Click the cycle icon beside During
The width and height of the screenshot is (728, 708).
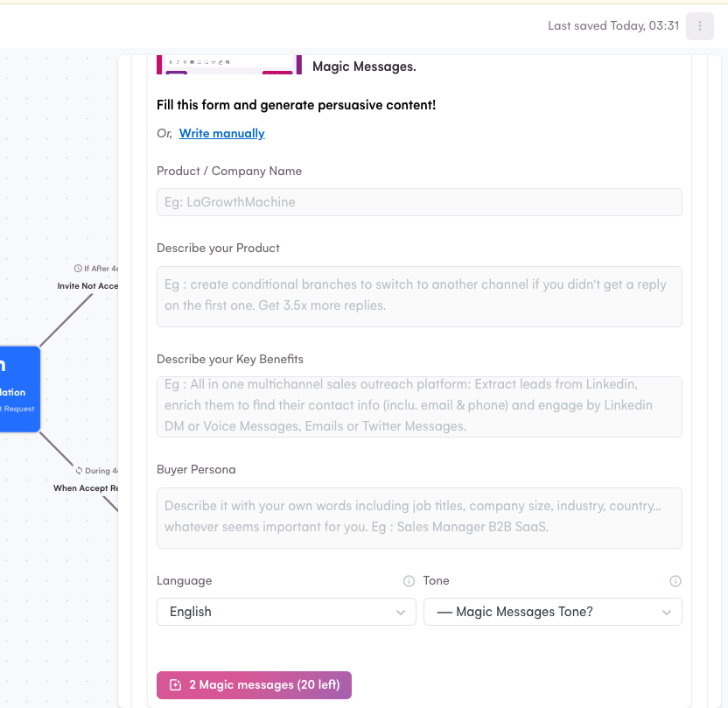pos(79,470)
